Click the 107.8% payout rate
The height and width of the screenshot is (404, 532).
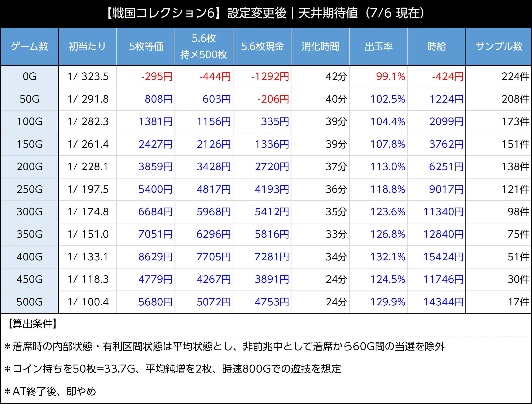388,144
